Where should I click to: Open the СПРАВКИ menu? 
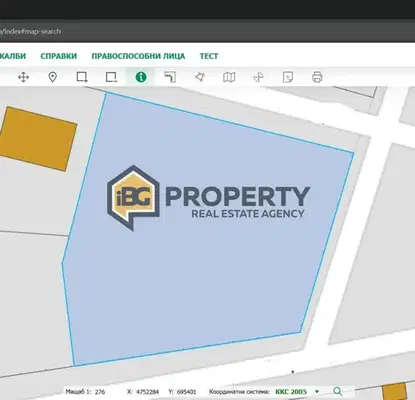click(x=59, y=56)
